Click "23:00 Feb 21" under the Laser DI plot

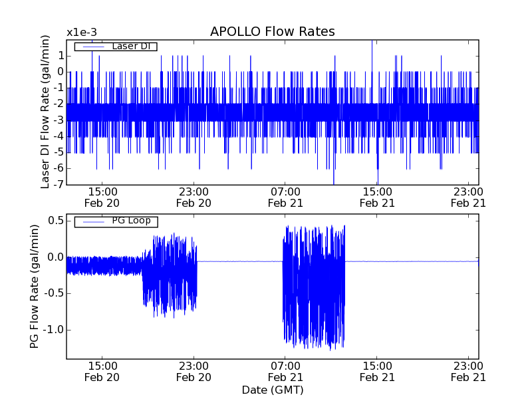[x=469, y=198]
